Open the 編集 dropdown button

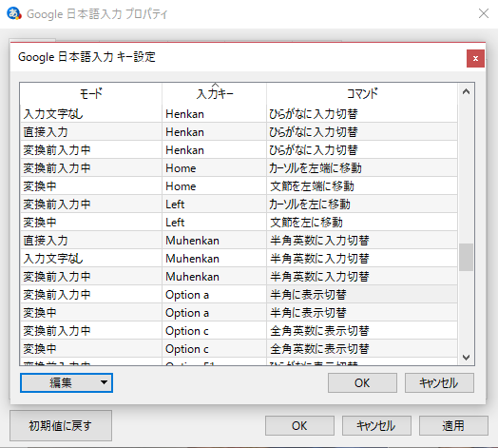pyautogui.click(x=67, y=382)
